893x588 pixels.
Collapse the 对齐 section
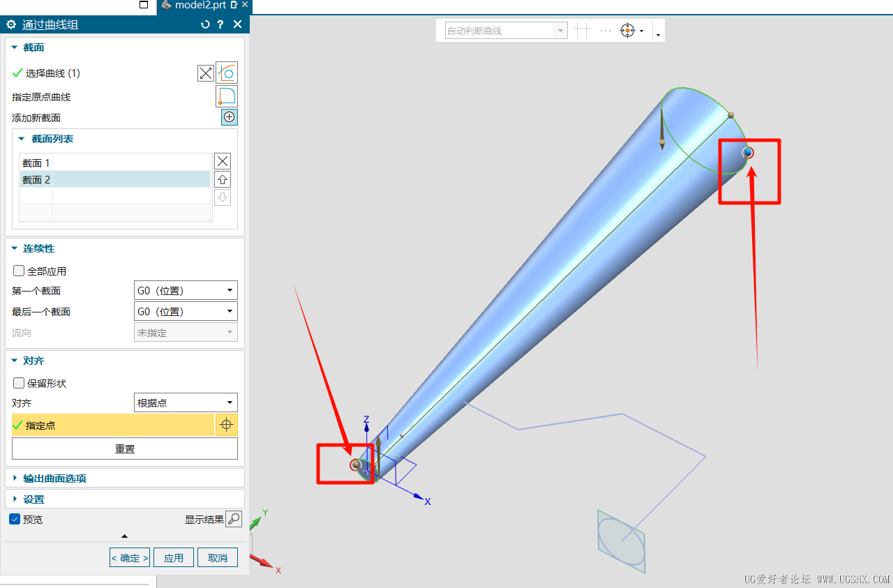(15, 361)
